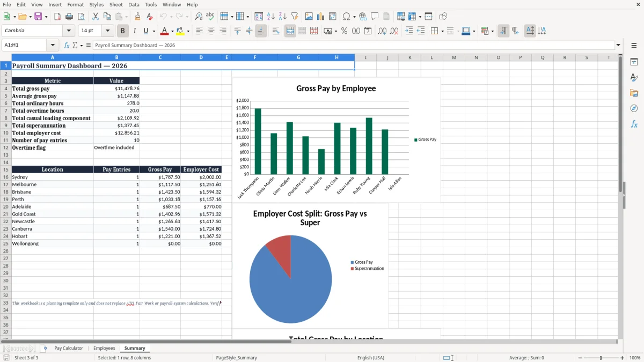Toggle Align Right
The height and width of the screenshot is (362, 644).
[x=223, y=31]
